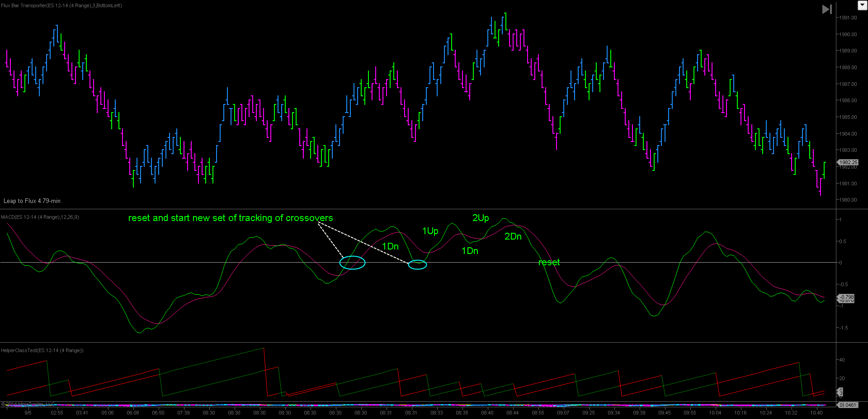Click the 10:04 time axis label
868x419 pixels.
[x=715, y=413]
